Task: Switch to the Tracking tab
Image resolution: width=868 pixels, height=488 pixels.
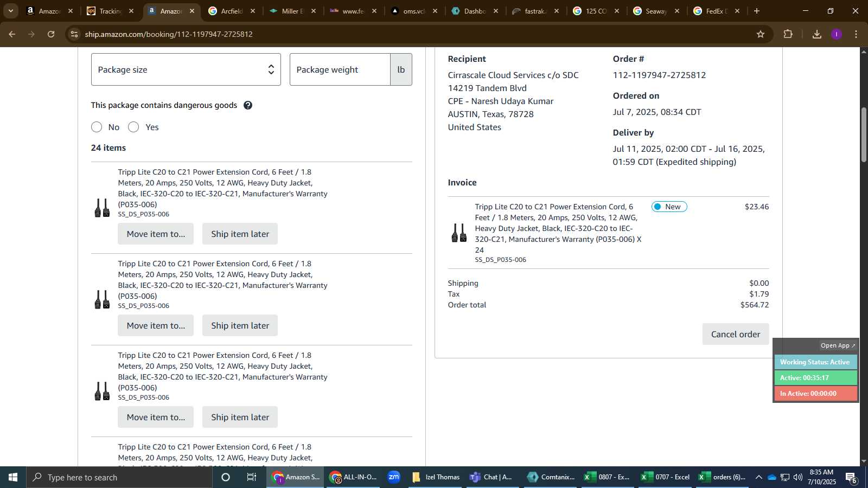Action: coord(110,11)
